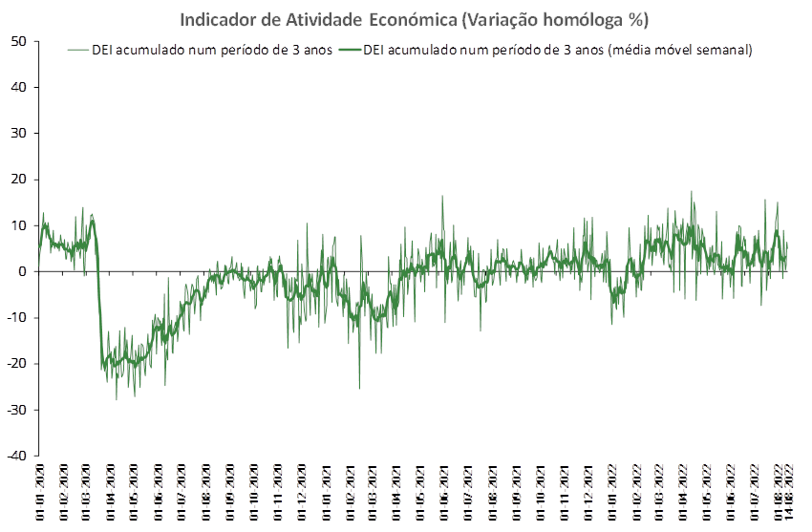The height and width of the screenshot is (532, 812).
Task: Click y-axis label '10'
Action: click(19, 225)
